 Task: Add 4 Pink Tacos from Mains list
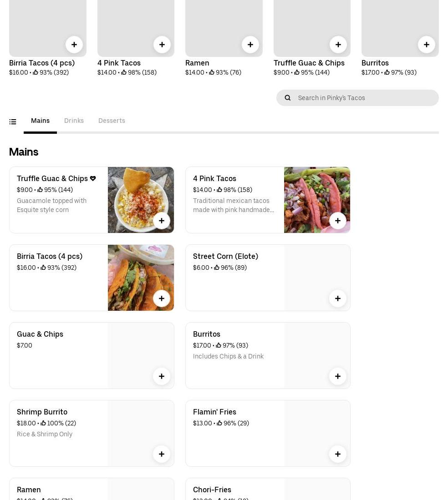pyautogui.click(x=337, y=221)
